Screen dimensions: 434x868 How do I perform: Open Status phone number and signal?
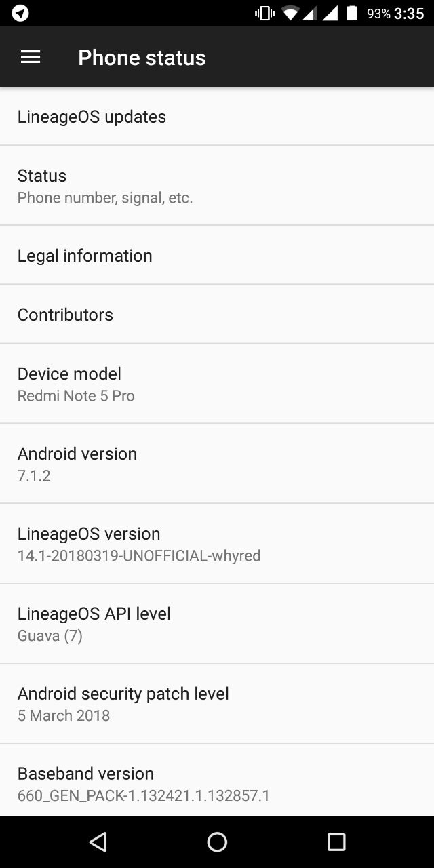tap(217, 186)
